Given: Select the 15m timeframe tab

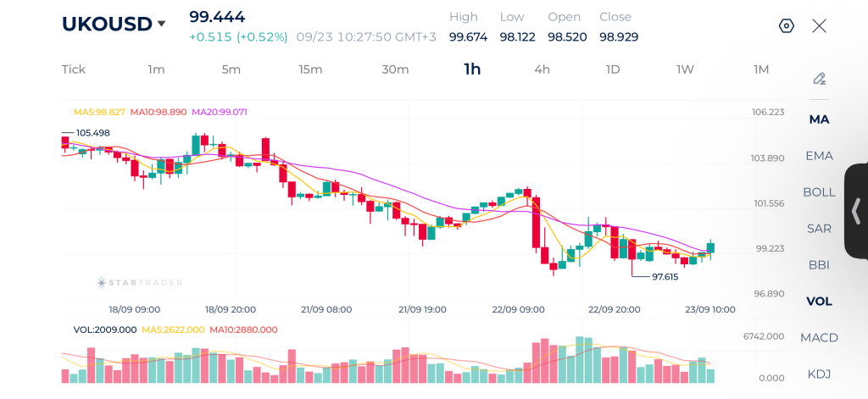Looking at the screenshot, I should pyautogui.click(x=310, y=69).
